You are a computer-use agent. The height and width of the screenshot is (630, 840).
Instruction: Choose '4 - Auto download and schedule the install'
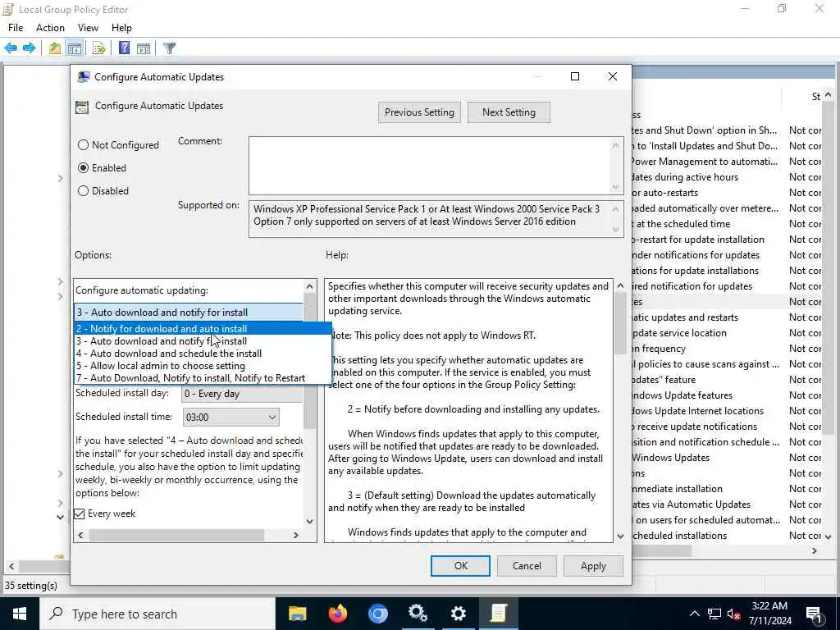tap(203, 353)
